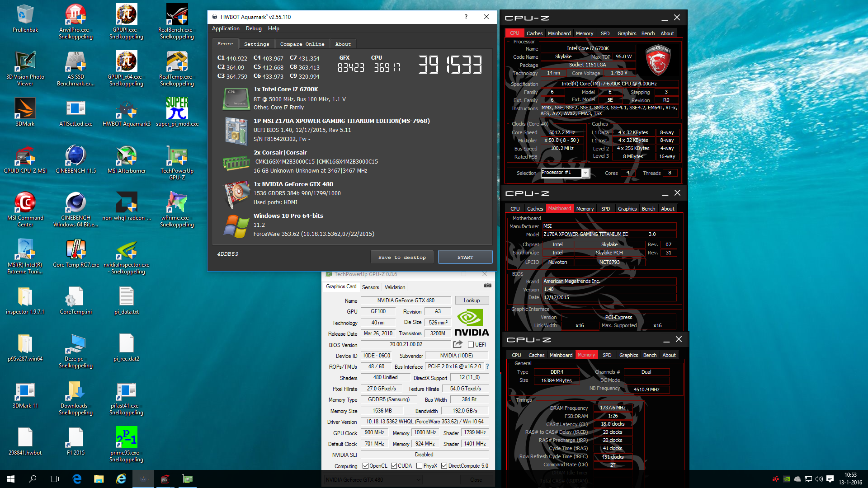Image resolution: width=868 pixels, height=488 pixels.
Task: Open prime95.exe shortcut icon
Action: pos(126,445)
